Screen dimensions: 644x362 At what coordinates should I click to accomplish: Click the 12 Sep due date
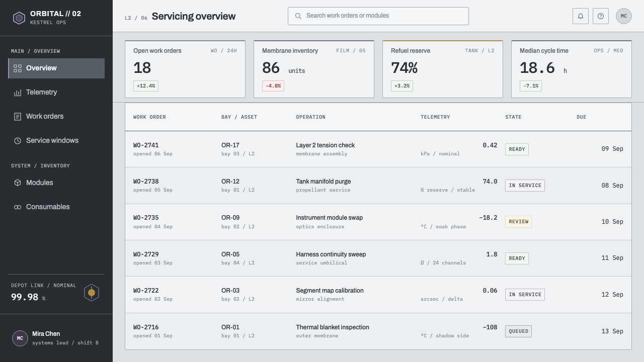point(612,295)
